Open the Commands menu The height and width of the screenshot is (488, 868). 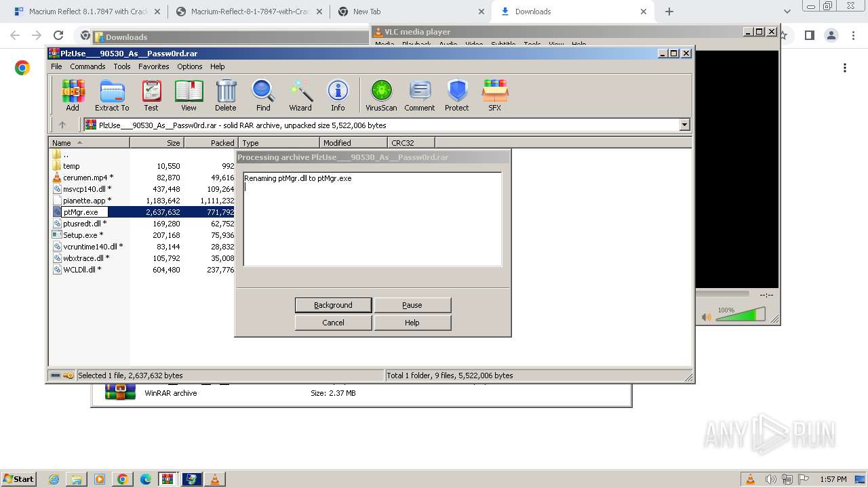(x=87, y=66)
